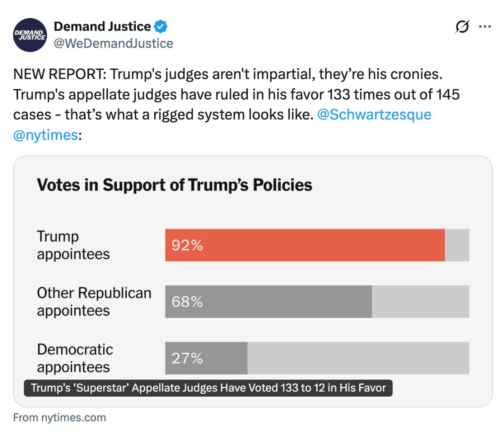Open the more options menu via three dots
Image resolution: width=504 pixels, height=434 pixels.
tap(485, 26)
